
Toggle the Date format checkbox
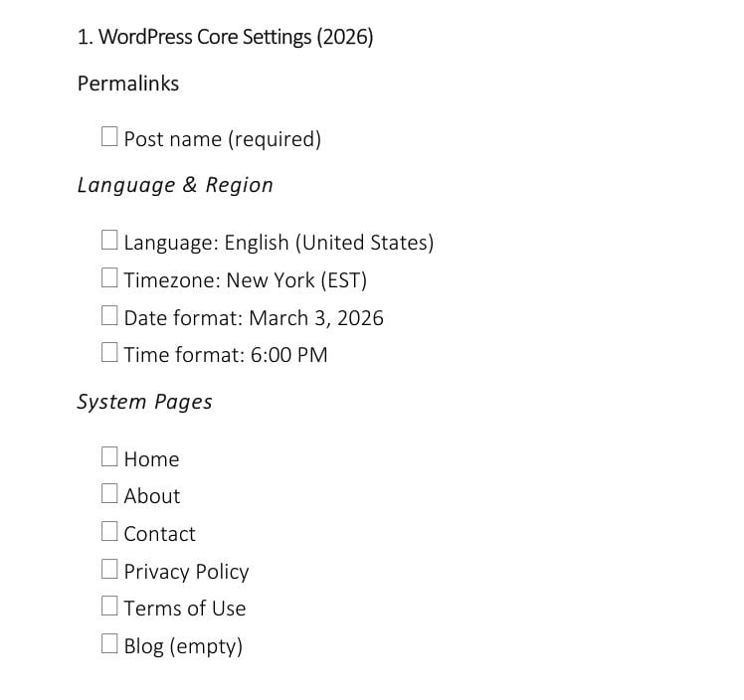pyautogui.click(x=109, y=315)
